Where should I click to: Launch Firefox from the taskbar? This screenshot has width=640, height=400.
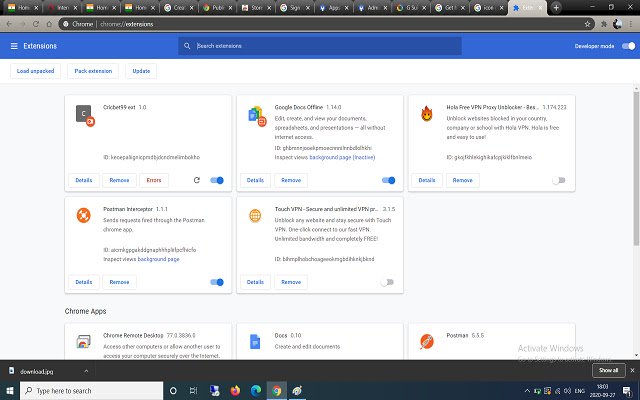(x=235, y=391)
